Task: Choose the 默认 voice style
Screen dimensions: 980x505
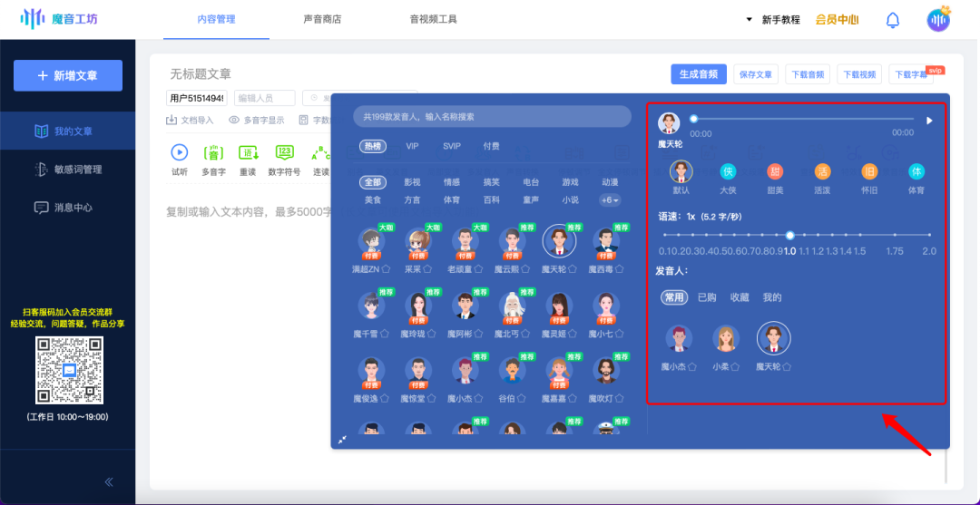Action: [x=681, y=171]
